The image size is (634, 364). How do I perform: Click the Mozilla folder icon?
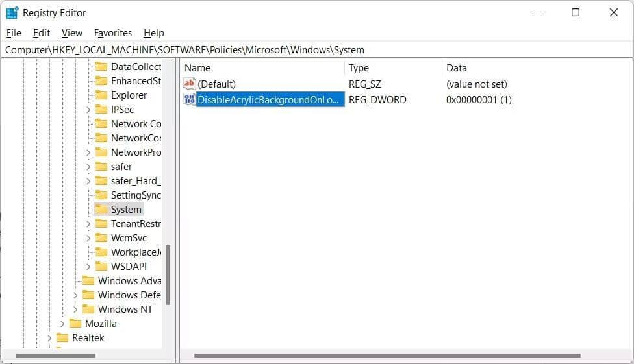point(75,324)
